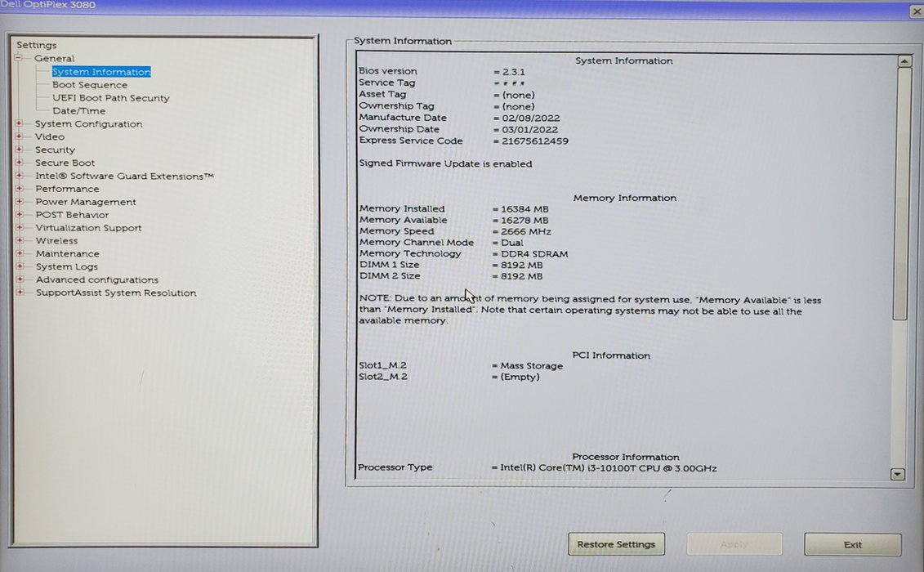Image resolution: width=924 pixels, height=572 pixels.
Task: Open the Boot Sequence settings
Action: tap(90, 85)
